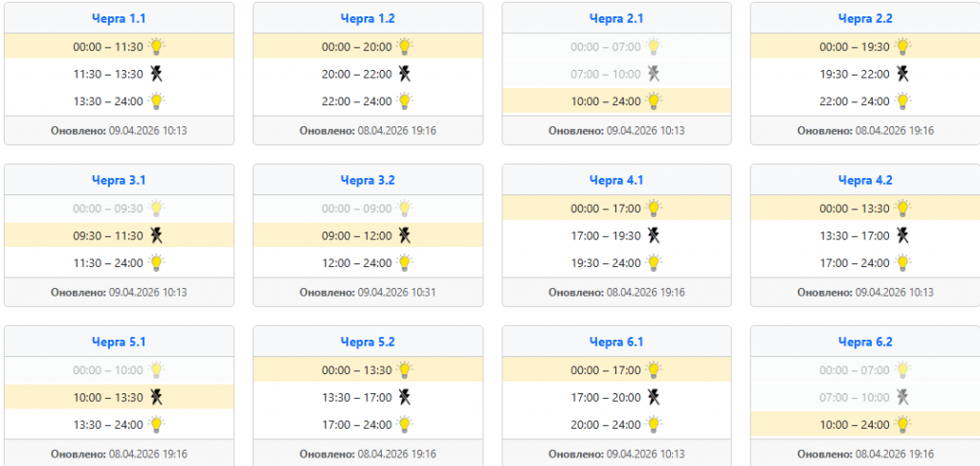Open the Черга 6.2 heading link

[x=865, y=342]
